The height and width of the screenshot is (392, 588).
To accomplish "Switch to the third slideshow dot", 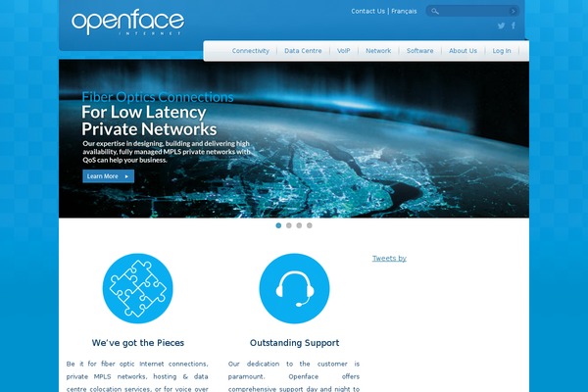I will (299, 225).
